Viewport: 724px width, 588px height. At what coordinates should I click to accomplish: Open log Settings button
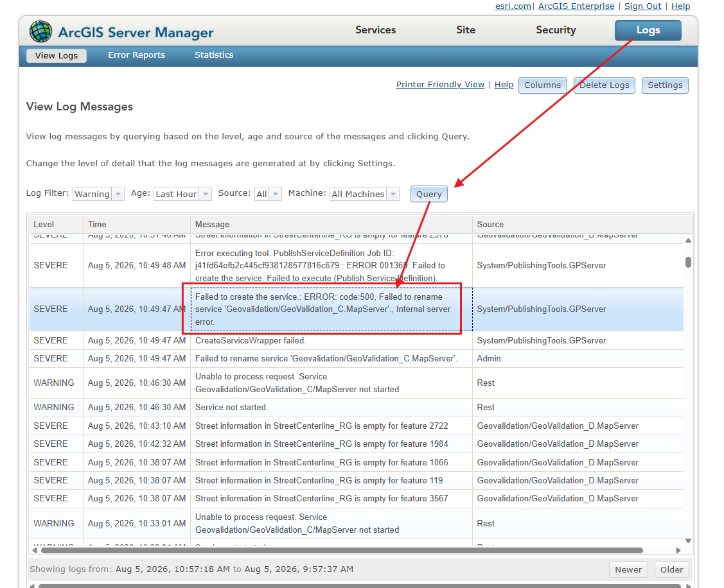coord(664,85)
